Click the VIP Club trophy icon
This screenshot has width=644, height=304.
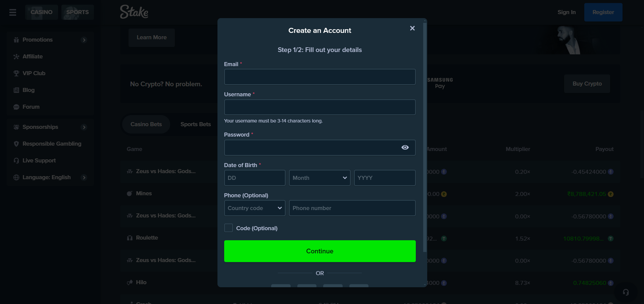point(16,73)
